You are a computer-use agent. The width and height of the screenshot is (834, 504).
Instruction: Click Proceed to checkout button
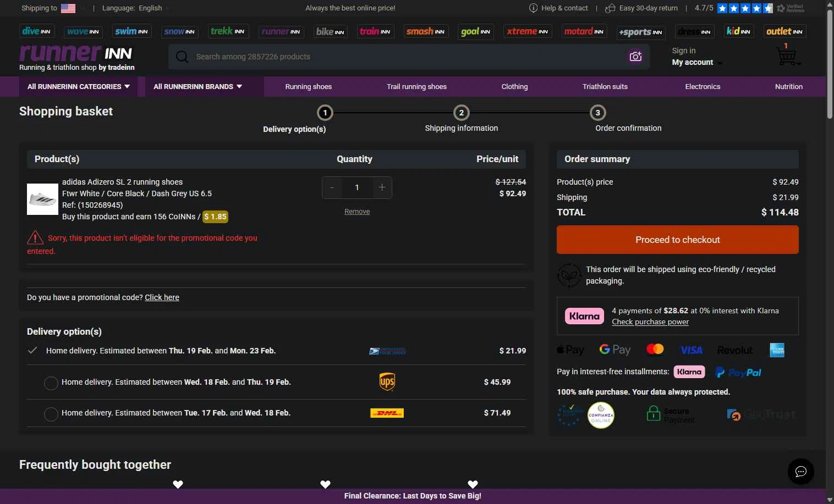pyautogui.click(x=678, y=240)
